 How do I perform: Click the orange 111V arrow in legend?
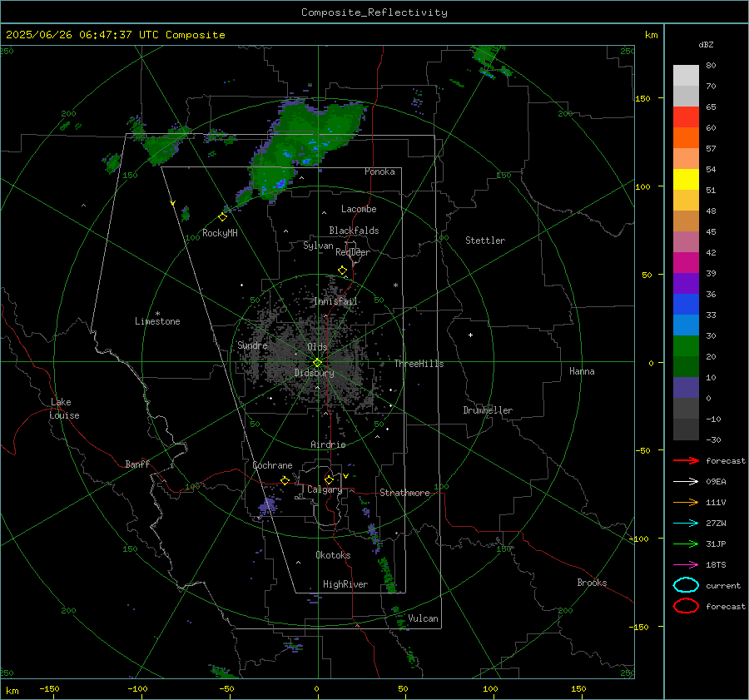click(686, 502)
